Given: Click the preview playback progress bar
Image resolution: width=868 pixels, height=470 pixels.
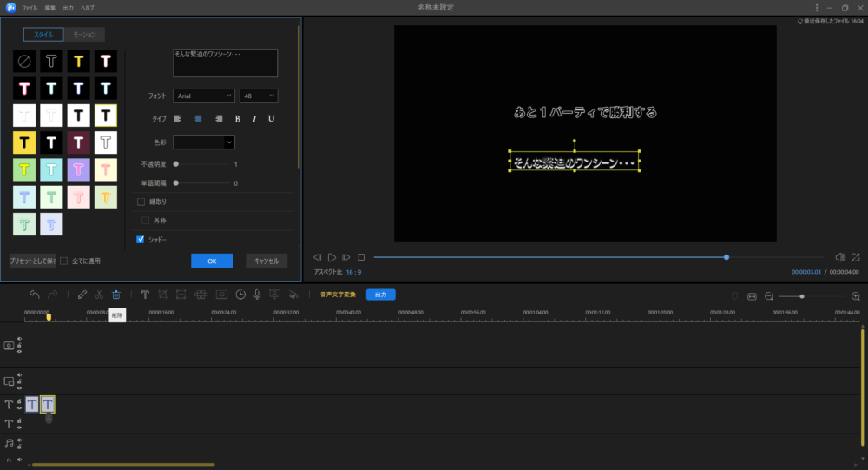Looking at the screenshot, I should pyautogui.click(x=598, y=257).
